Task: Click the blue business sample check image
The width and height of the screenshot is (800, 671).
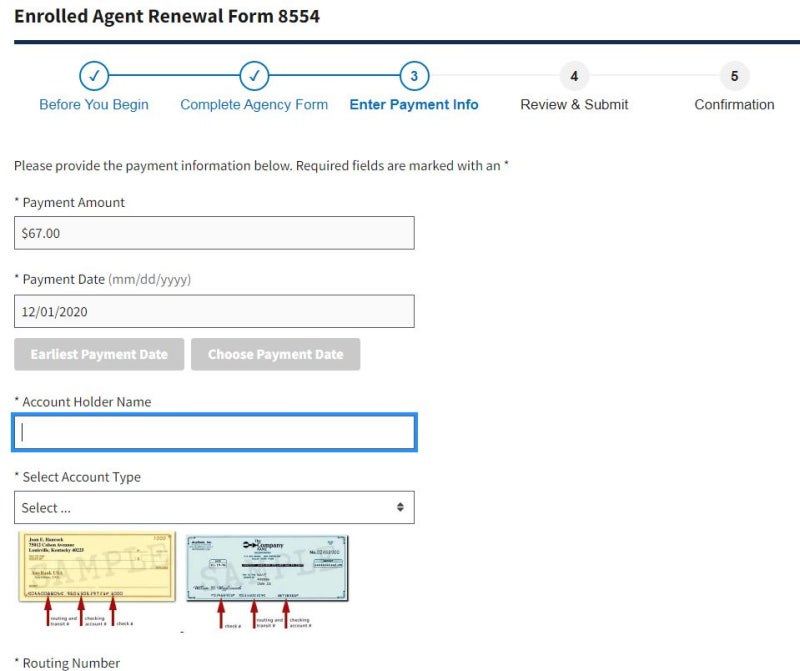Action: [x=267, y=568]
